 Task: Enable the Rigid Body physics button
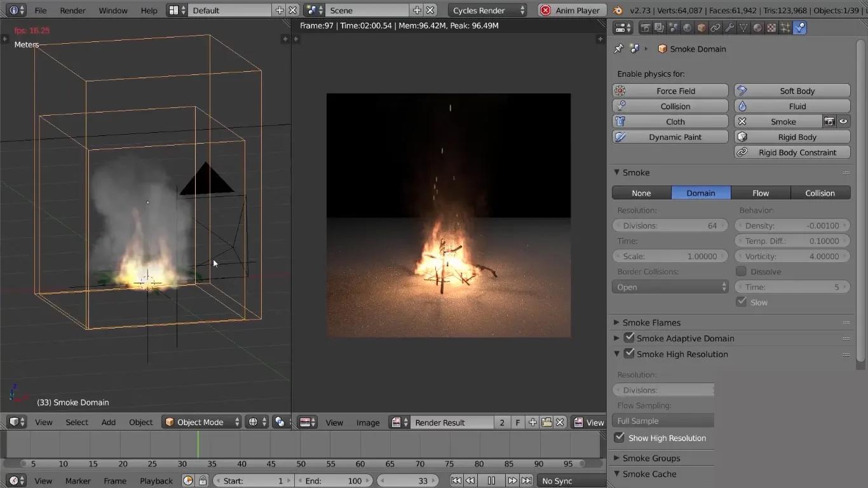click(x=792, y=137)
